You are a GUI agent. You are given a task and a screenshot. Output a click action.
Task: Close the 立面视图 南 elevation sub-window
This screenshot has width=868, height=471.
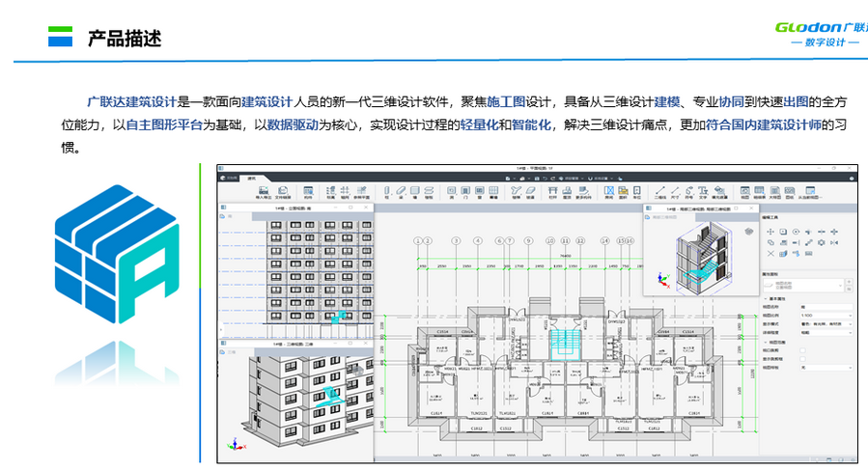tap(366, 207)
